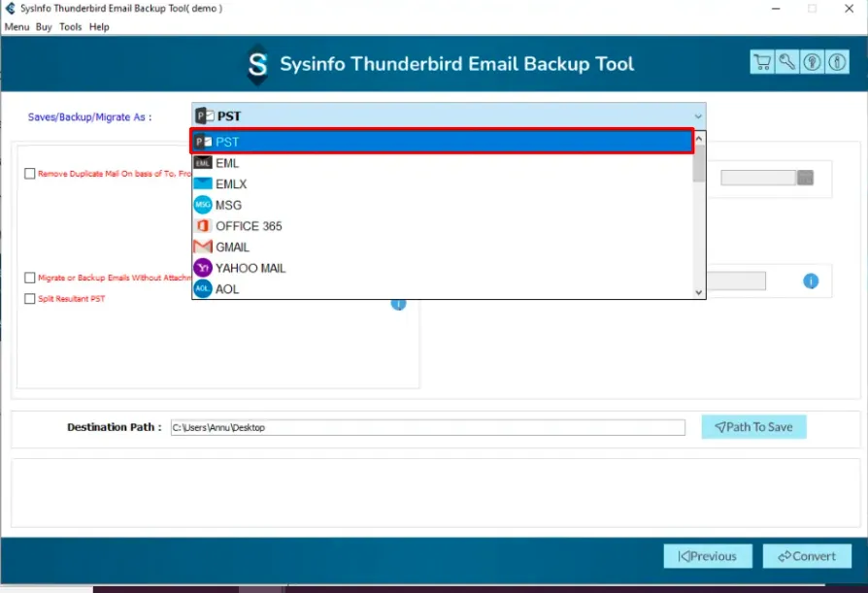
Task: Open the Tools menu
Action: 70,26
